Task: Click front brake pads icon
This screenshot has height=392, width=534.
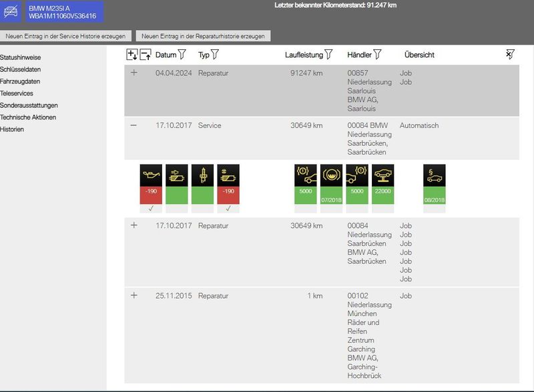Action: point(306,175)
